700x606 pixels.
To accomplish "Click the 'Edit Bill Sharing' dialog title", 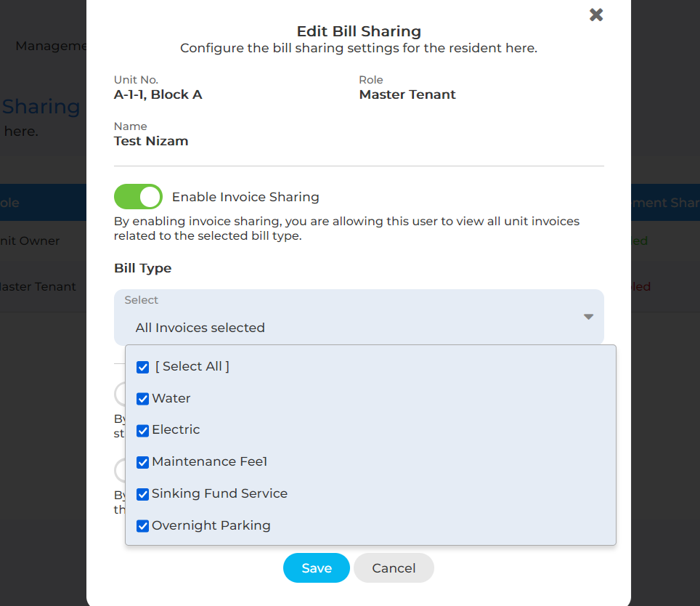I will coord(359,31).
